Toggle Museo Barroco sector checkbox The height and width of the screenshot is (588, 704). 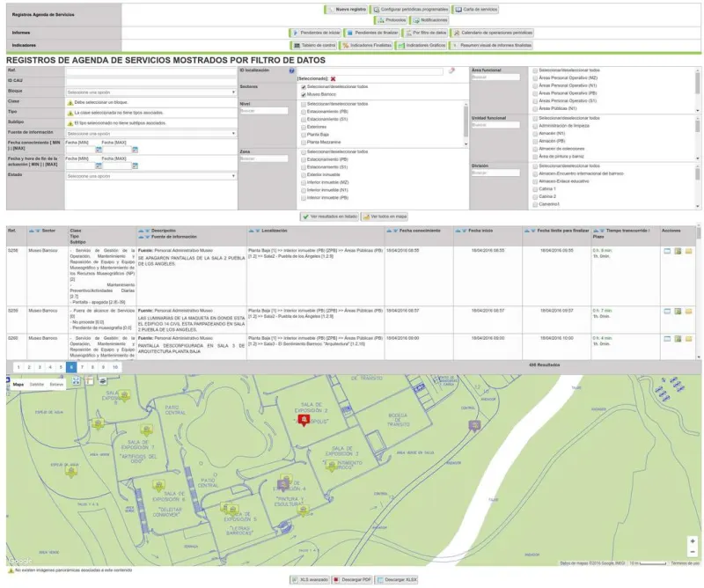coord(304,95)
